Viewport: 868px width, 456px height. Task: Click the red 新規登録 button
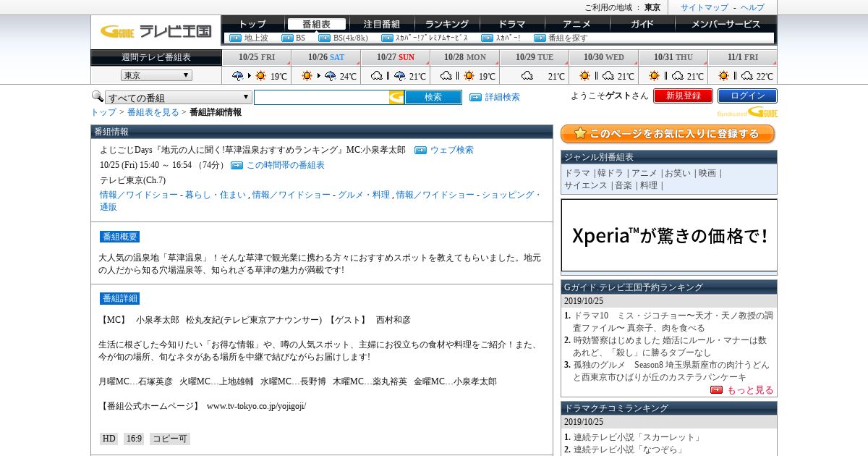point(683,96)
